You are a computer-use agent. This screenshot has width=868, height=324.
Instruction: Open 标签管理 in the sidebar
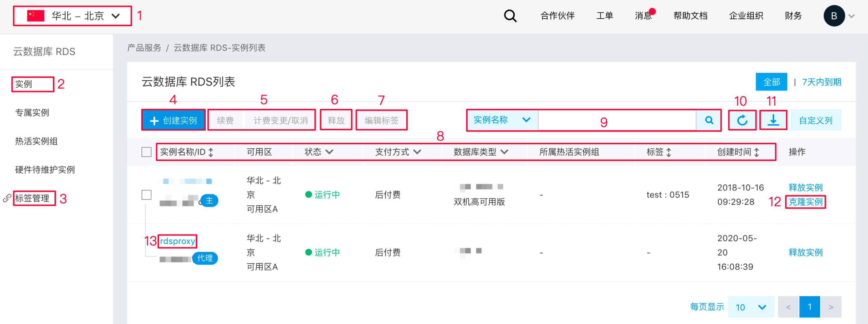point(32,198)
